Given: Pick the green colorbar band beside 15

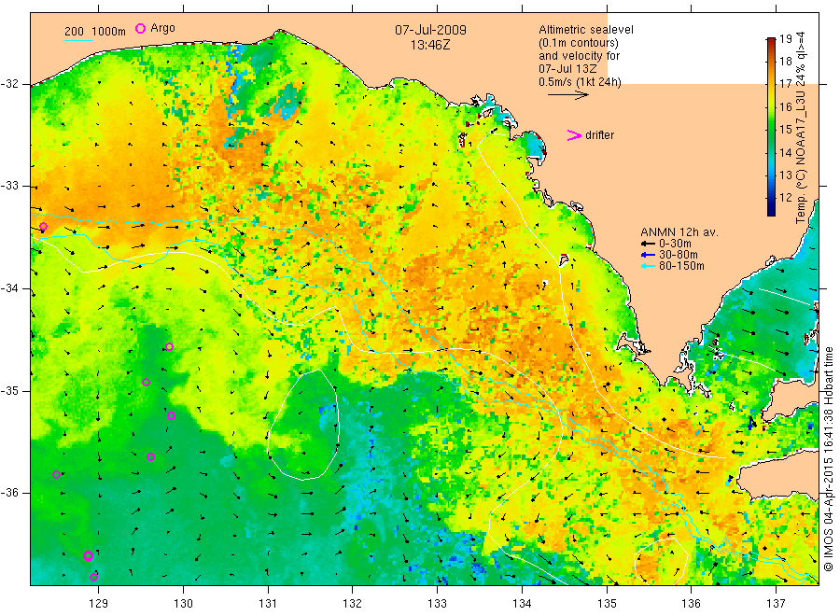Looking at the screenshot, I should (x=772, y=129).
